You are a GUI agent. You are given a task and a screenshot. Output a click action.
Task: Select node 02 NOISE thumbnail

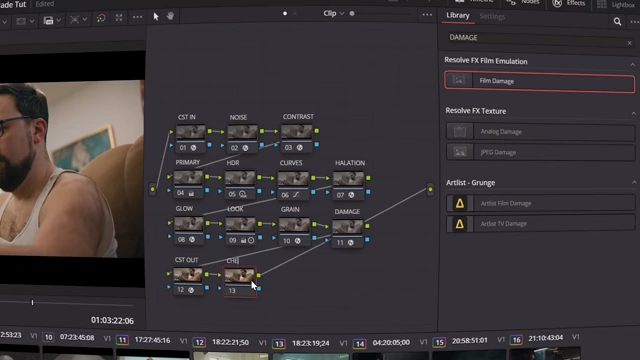(242, 133)
